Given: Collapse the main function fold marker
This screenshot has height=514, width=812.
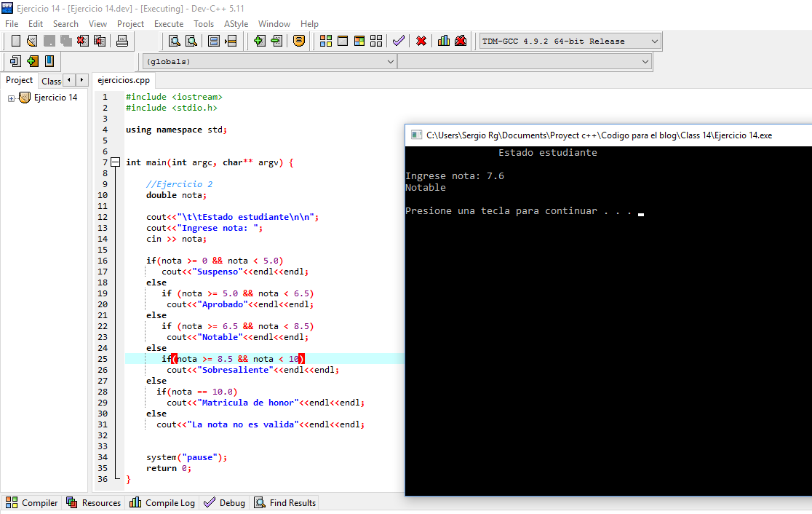Looking at the screenshot, I should pos(115,162).
